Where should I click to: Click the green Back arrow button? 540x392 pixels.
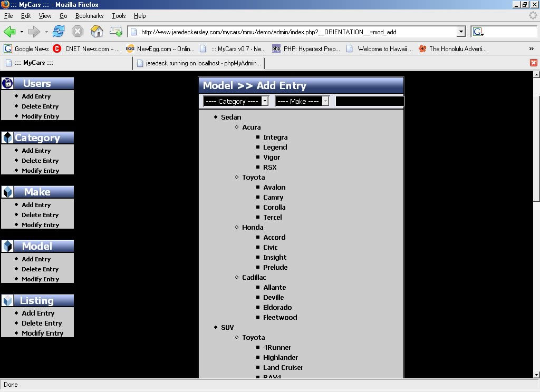click(x=9, y=32)
